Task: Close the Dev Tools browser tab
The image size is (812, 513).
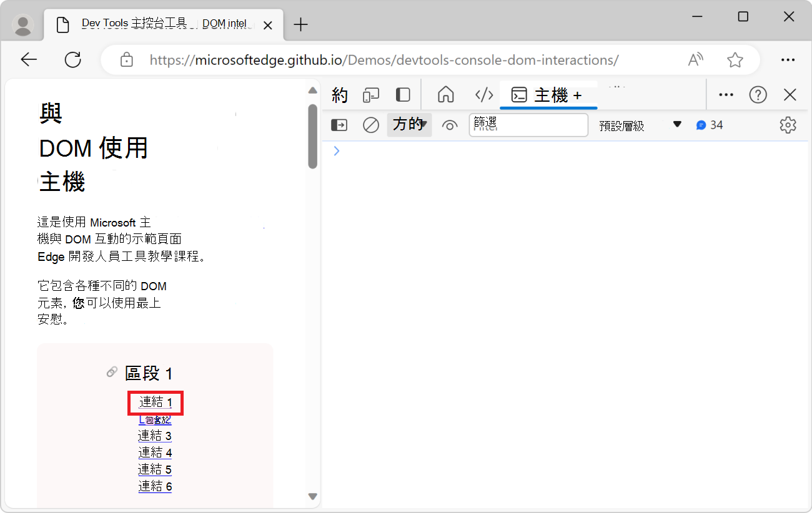Action: tap(268, 26)
